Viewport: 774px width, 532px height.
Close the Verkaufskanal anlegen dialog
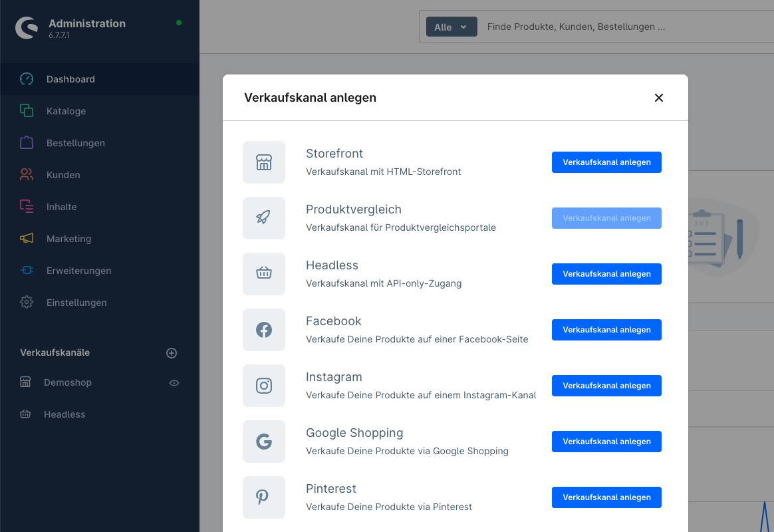659,98
